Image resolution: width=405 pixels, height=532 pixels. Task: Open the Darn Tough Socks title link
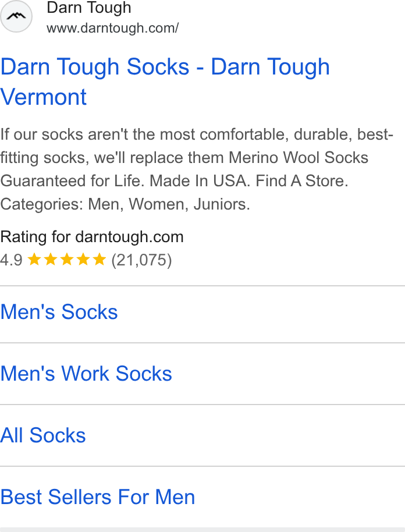(165, 81)
